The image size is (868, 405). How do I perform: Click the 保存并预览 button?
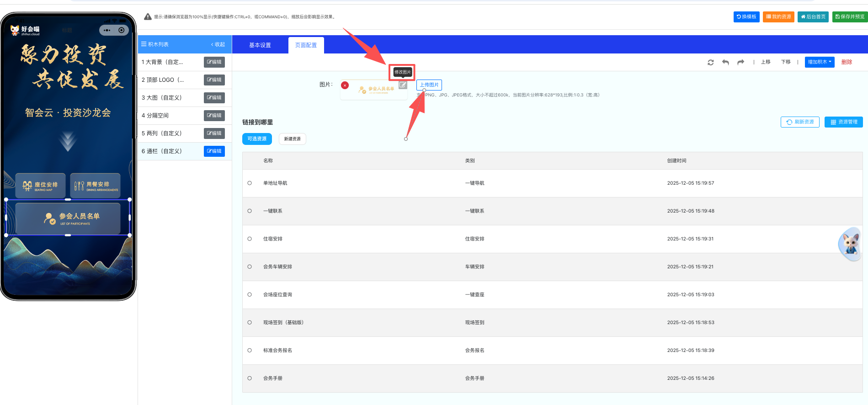(850, 17)
